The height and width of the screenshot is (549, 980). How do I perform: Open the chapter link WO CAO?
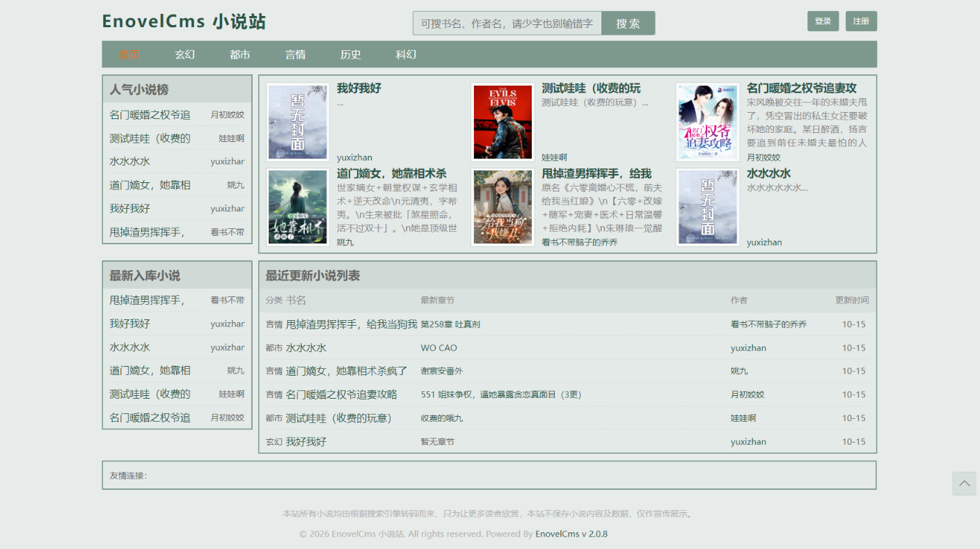coord(439,348)
